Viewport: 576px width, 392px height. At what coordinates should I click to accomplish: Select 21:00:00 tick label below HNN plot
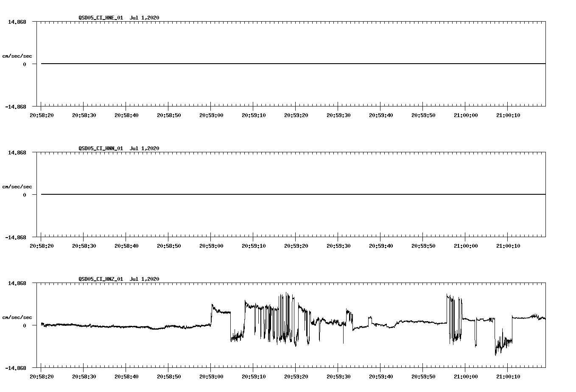tap(466, 246)
